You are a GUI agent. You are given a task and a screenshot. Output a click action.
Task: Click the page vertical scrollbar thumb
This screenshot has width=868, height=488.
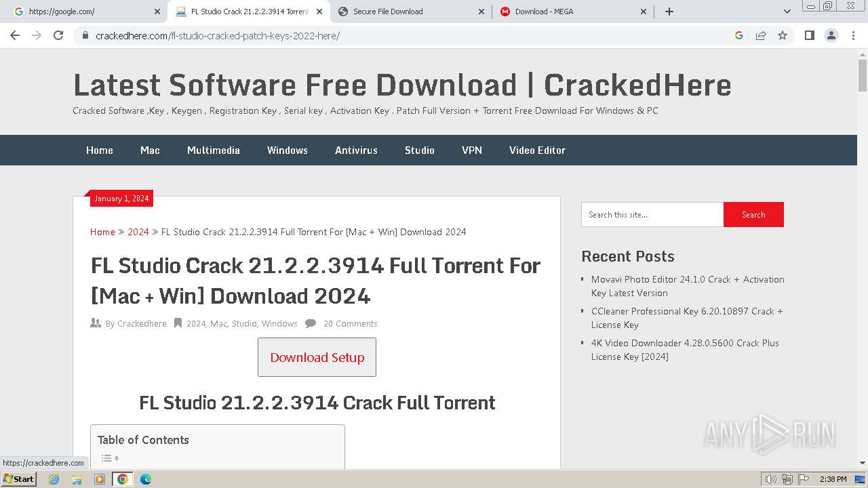pyautogui.click(x=863, y=75)
